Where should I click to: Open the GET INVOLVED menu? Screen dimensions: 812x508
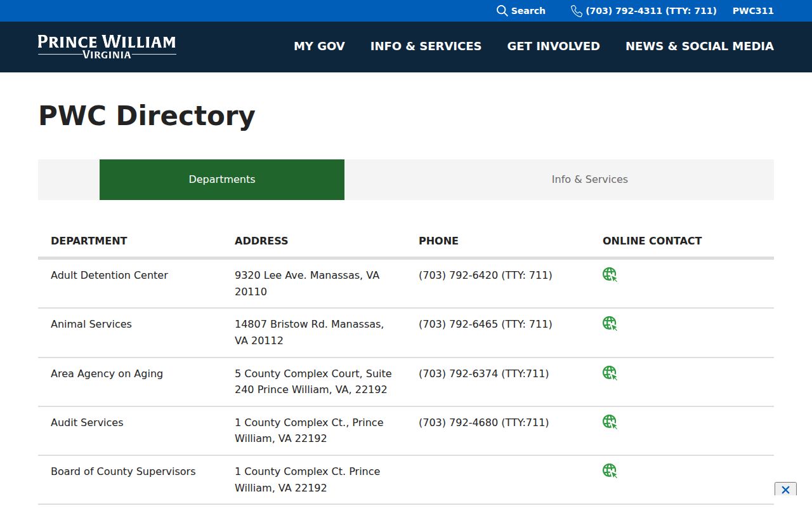click(x=553, y=46)
